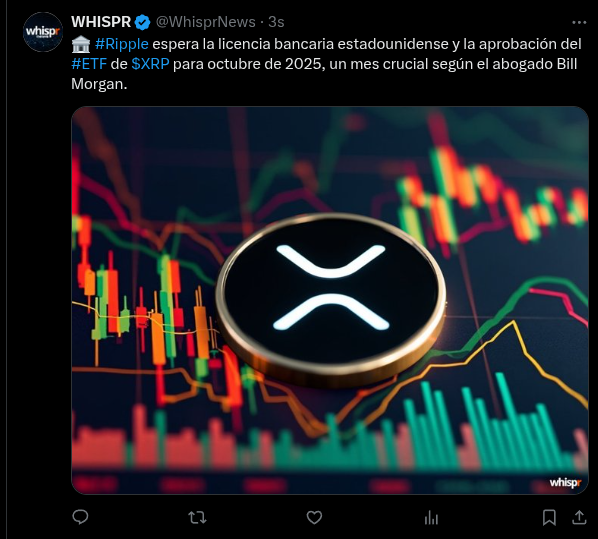Click the whispr watermark on the image
The height and width of the screenshot is (539, 598).
(x=565, y=483)
